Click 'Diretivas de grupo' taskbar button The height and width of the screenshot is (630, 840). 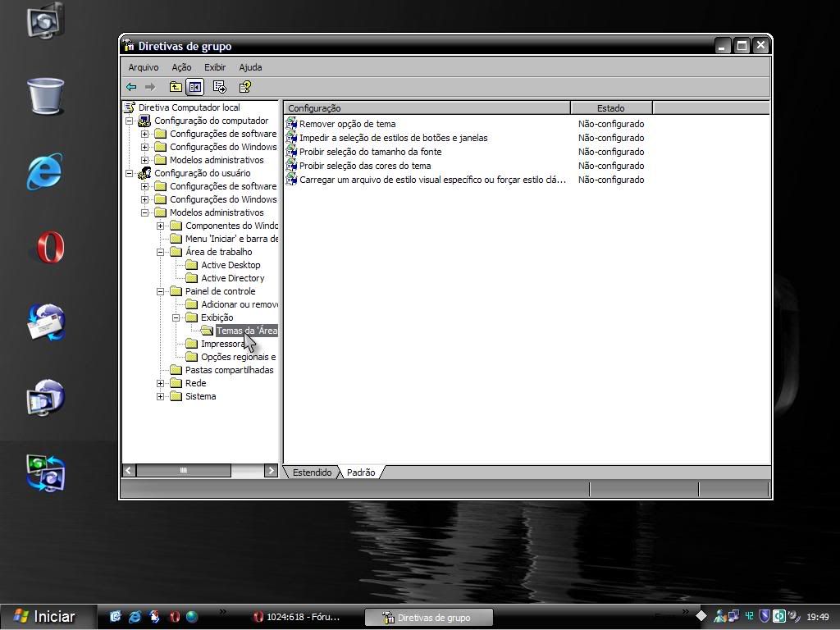pos(428,617)
